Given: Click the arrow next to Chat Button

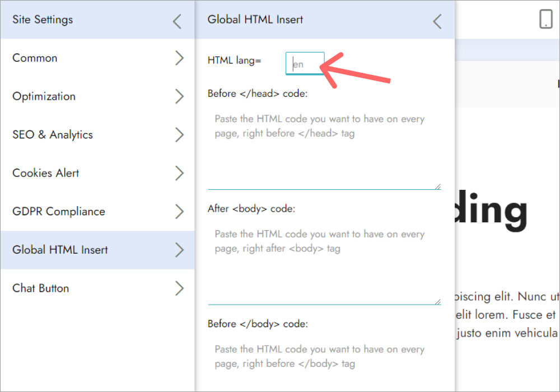Looking at the screenshot, I should [179, 288].
